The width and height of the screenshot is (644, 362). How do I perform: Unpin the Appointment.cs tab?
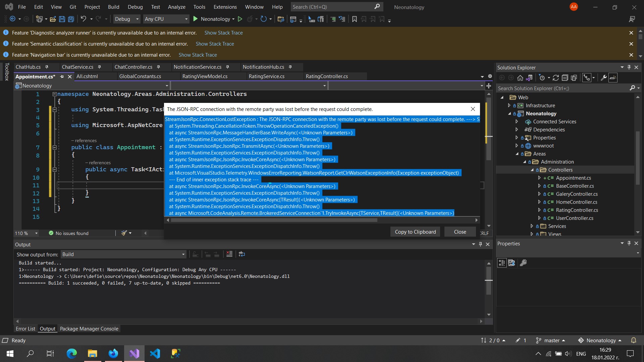click(x=62, y=77)
